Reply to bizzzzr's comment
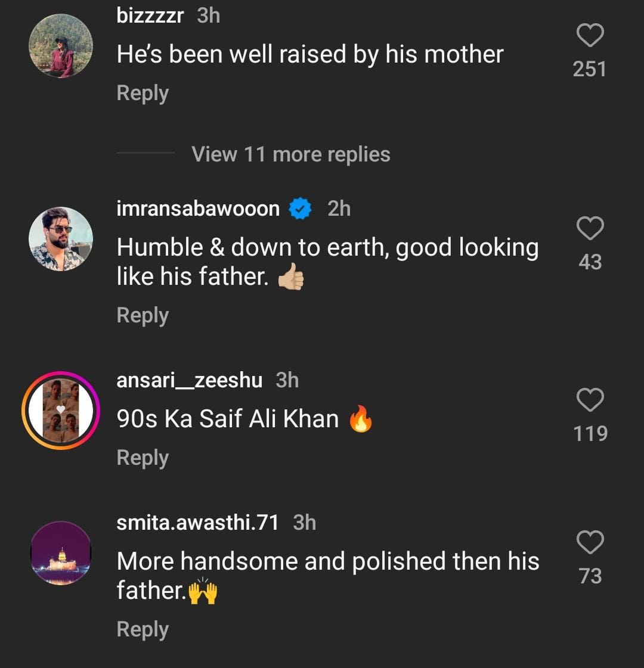This screenshot has width=644, height=668. (x=143, y=94)
